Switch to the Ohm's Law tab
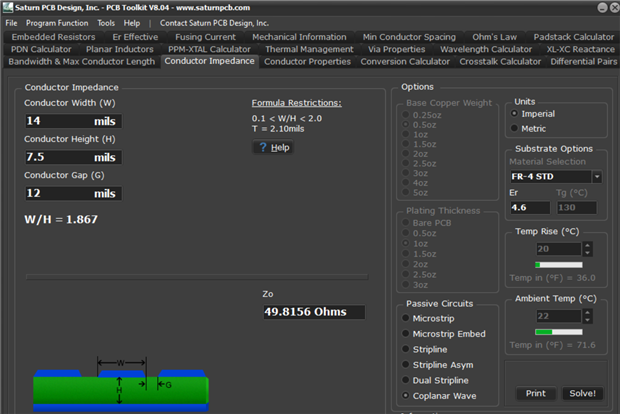 pyautogui.click(x=494, y=37)
